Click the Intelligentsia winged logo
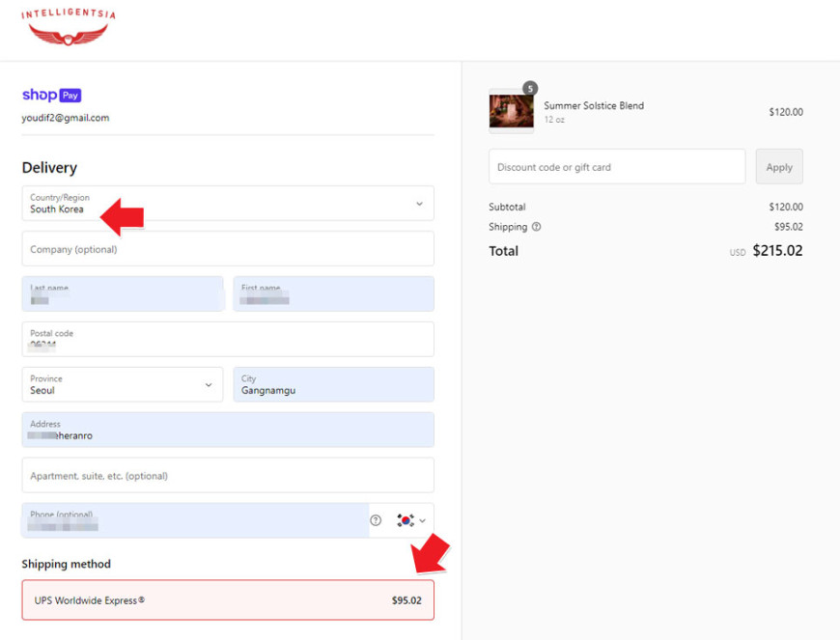 pos(68,27)
